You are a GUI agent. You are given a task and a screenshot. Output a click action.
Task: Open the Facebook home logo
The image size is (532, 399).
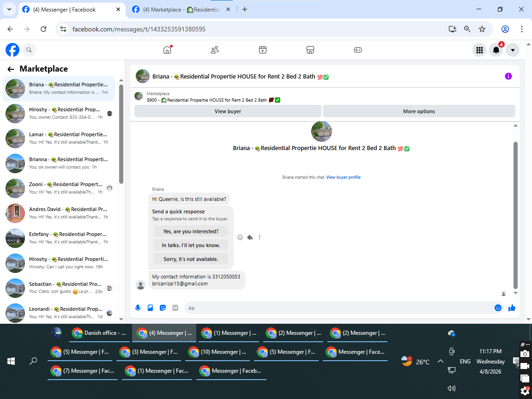[12, 50]
